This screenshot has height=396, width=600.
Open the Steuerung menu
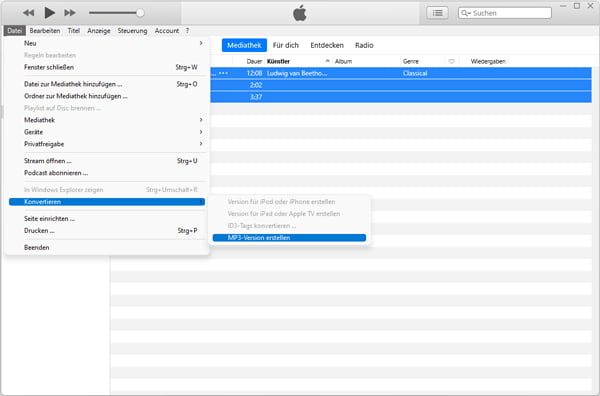point(132,31)
